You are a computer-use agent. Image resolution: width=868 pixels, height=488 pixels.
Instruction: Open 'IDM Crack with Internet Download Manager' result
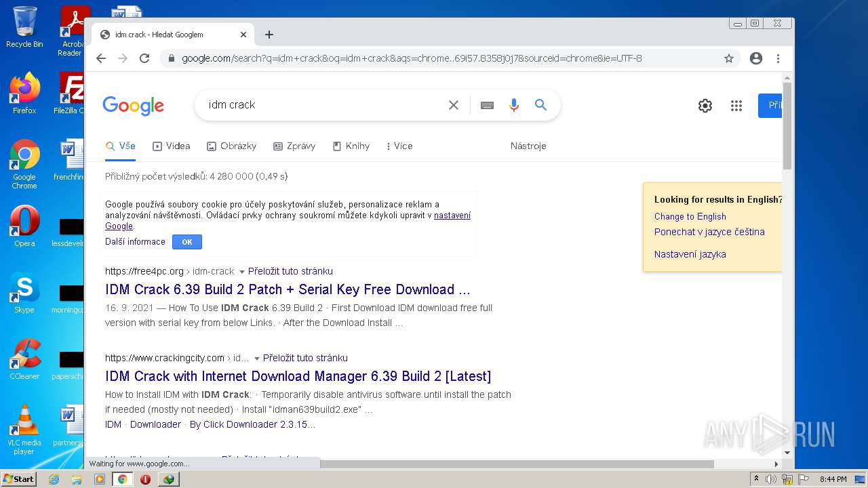tap(298, 377)
